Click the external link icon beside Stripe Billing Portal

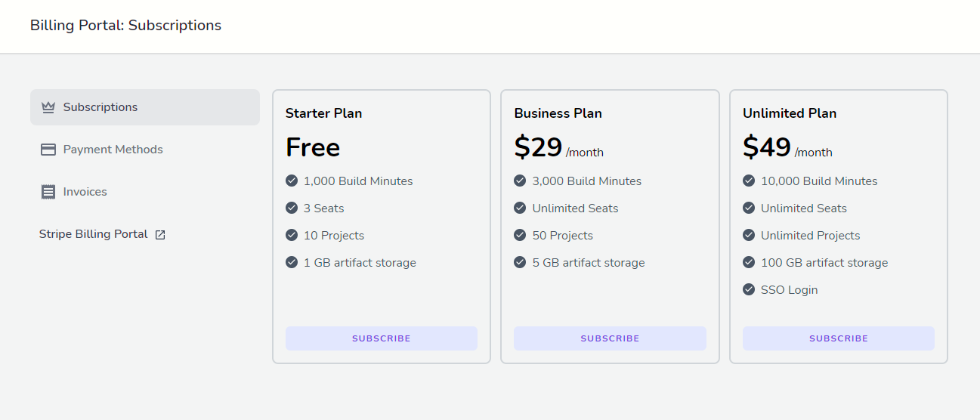point(160,235)
